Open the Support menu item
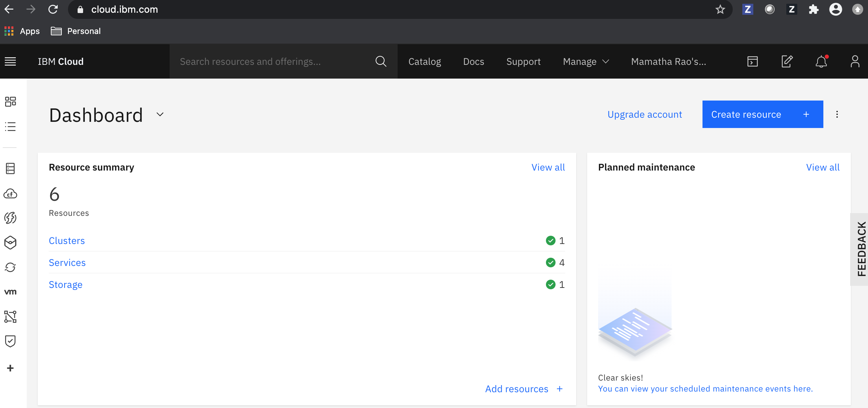 (523, 62)
